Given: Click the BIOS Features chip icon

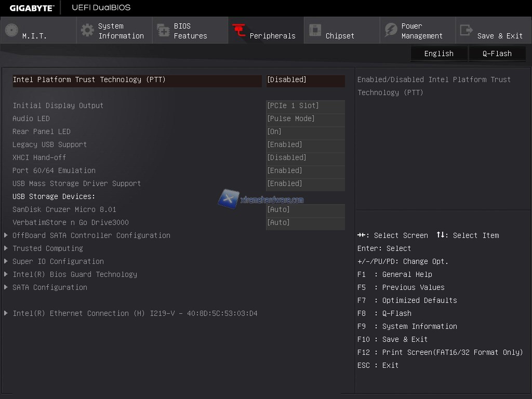Looking at the screenshot, I should [163, 31].
